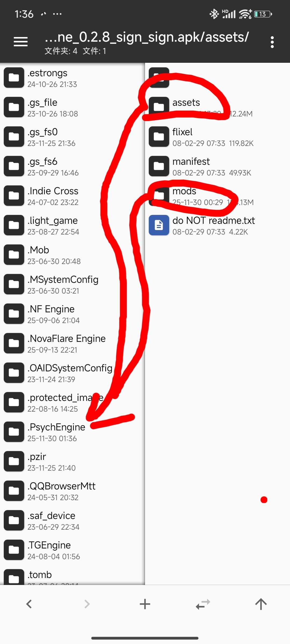Tap the up-arrow parent directory icon
The width and height of the screenshot is (290, 644).
pos(261,604)
